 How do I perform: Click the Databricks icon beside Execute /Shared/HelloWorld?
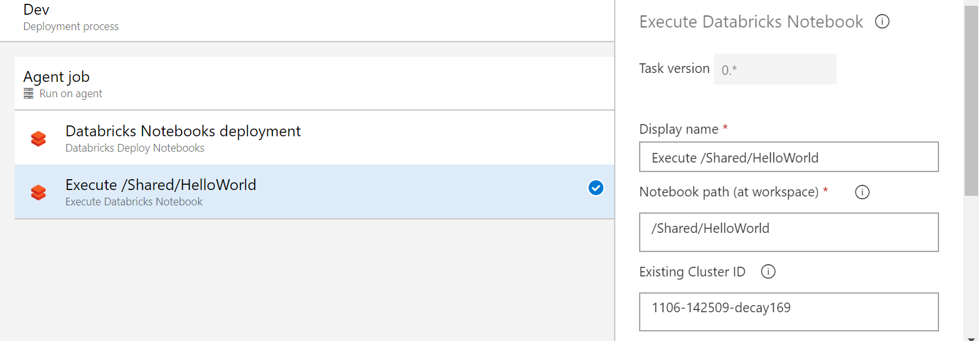pyautogui.click(x=38, y=192)
